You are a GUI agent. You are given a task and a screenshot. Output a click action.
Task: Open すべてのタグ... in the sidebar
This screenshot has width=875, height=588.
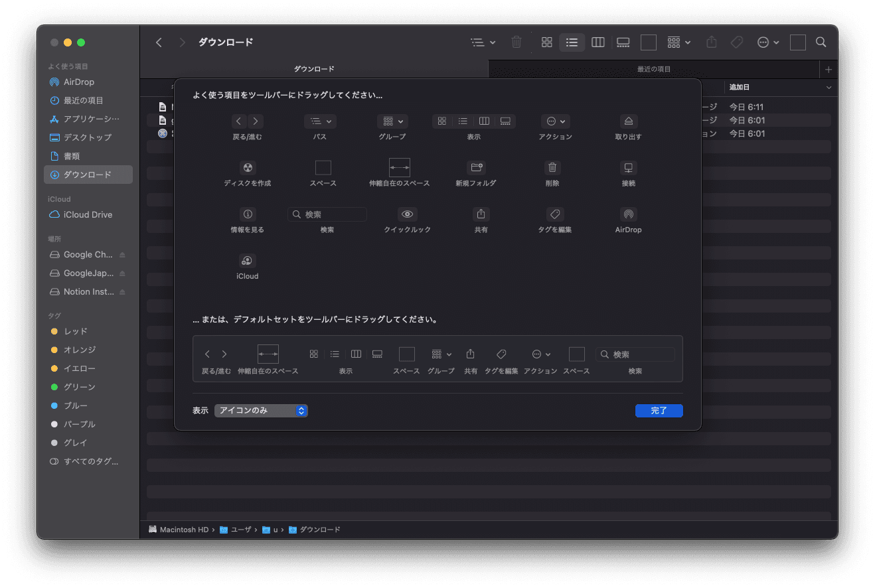click(x=88, y=461)
